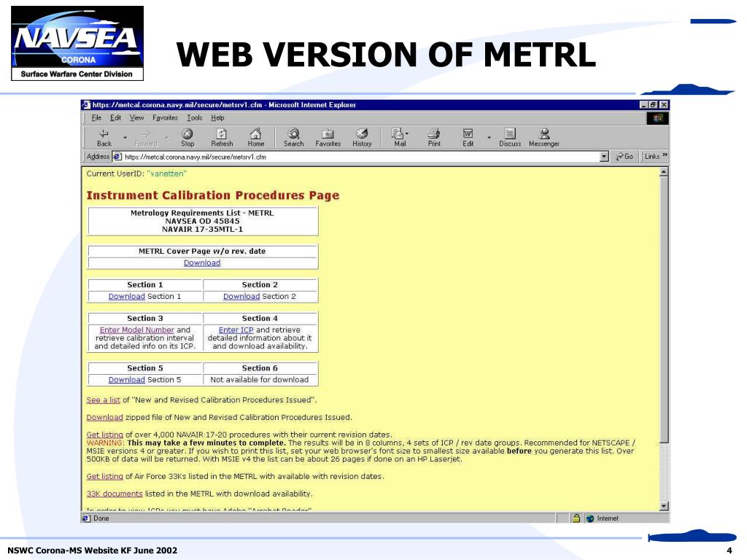Image resolution: width=747 pixels, height=560 pixels.
Task: Open the Enter Model Number link
Action: pos(136,330)
